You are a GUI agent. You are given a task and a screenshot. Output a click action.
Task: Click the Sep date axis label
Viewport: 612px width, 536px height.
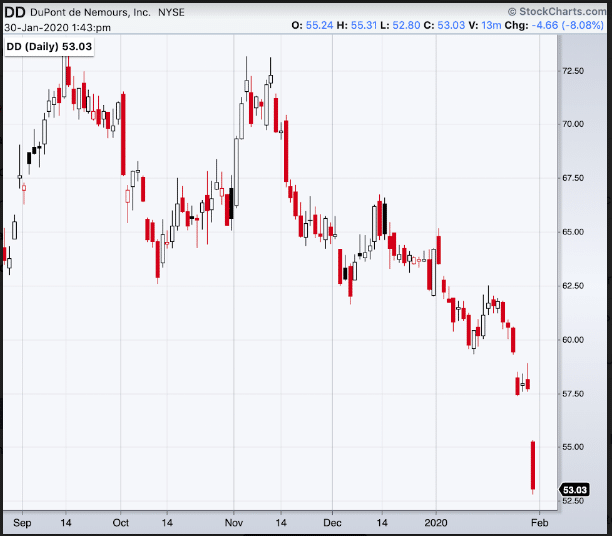click(22, 523)
